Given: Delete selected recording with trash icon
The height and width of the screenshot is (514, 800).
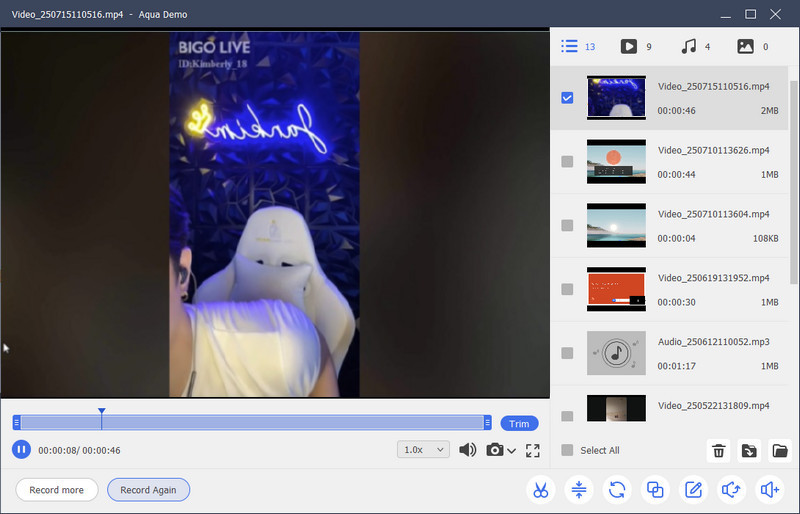Looking at the screenshot, I should coord(718,451).
